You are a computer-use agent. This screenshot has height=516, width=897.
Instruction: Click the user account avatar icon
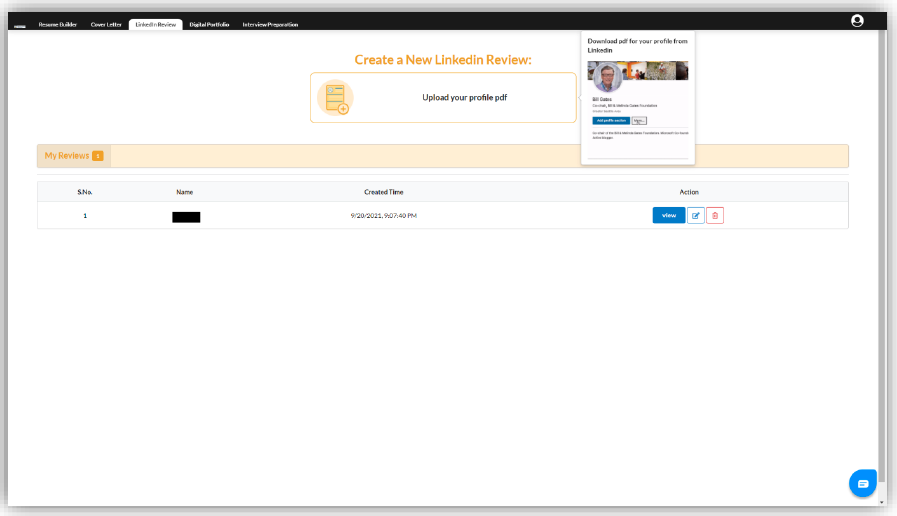[857, 20]
